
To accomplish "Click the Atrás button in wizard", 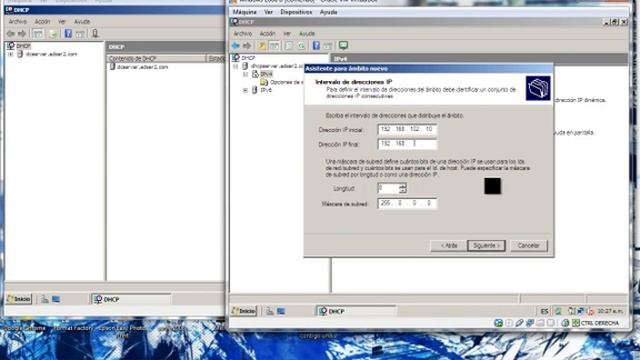I will point(449,246).
